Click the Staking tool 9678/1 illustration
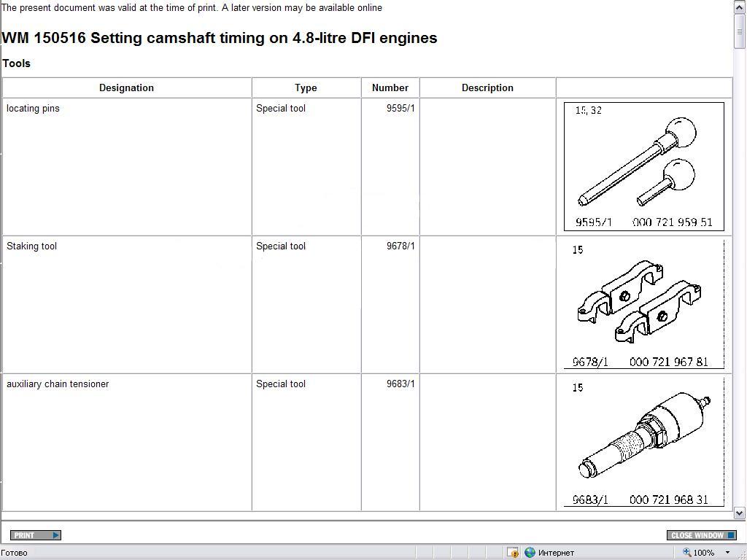This screenshot has height=560, width=747. click(643, 304)
